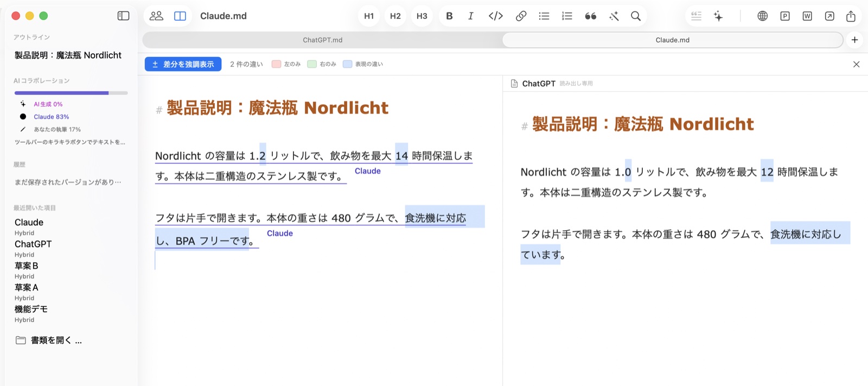The image size is (868, 386).
Task: Click the Claude.md window title
Action: click(224, 16)
